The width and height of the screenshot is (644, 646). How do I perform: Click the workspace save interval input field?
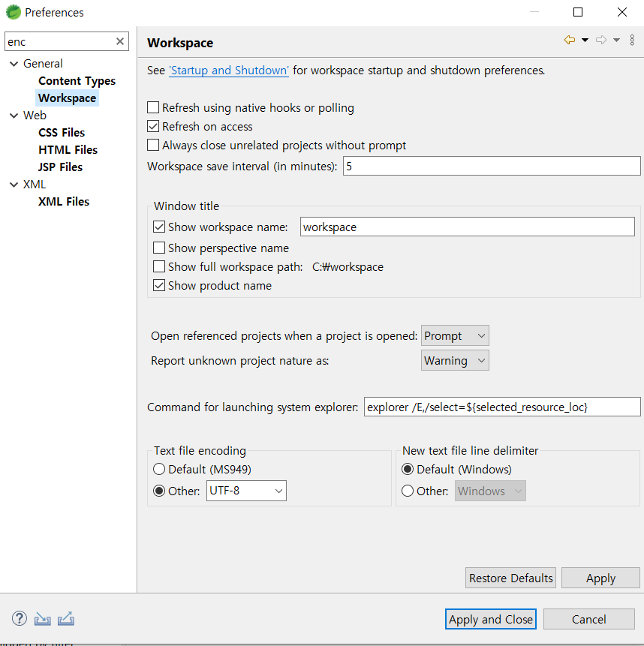pos(492,166)
